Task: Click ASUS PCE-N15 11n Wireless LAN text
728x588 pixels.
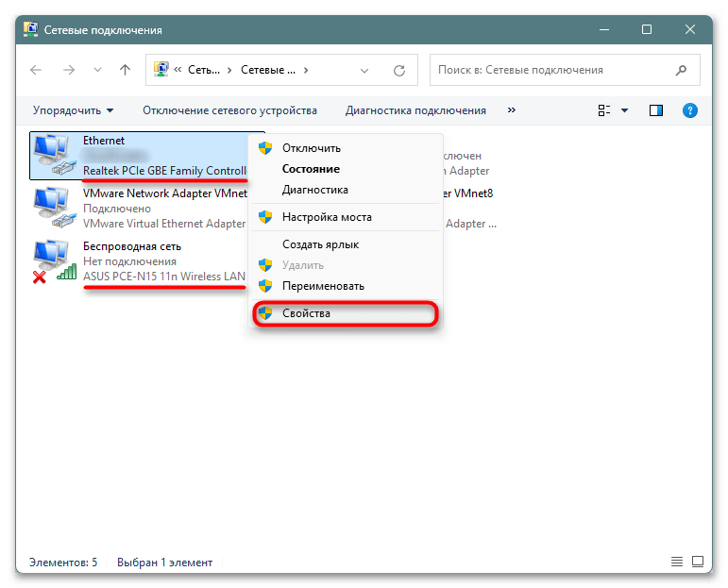Action: click(164, 277)
